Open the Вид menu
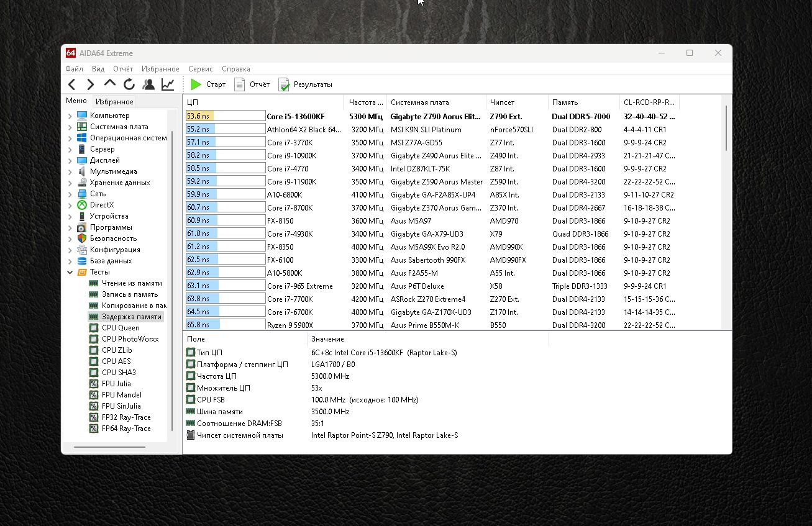812x526 pixels. pos(98,69)
